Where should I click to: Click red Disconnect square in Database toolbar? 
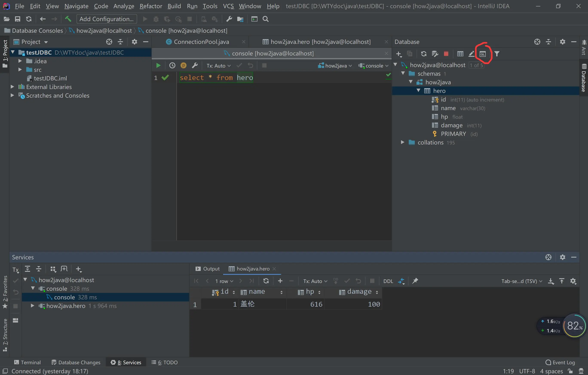[x=446, y=54]
